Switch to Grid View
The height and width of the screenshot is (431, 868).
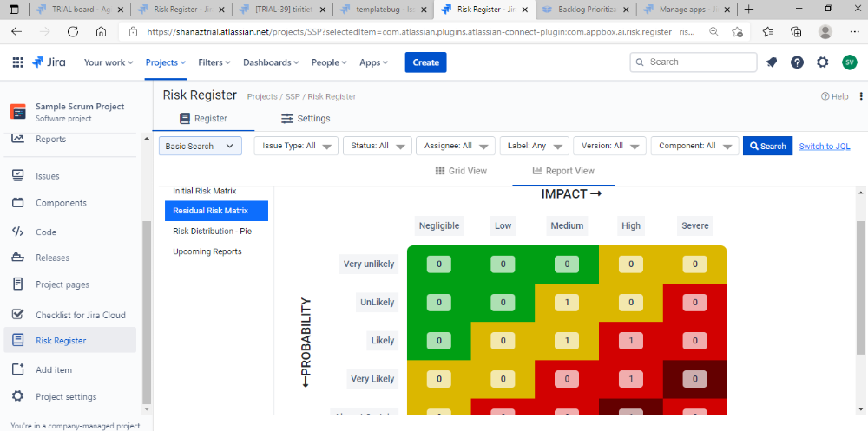(461, 171)
